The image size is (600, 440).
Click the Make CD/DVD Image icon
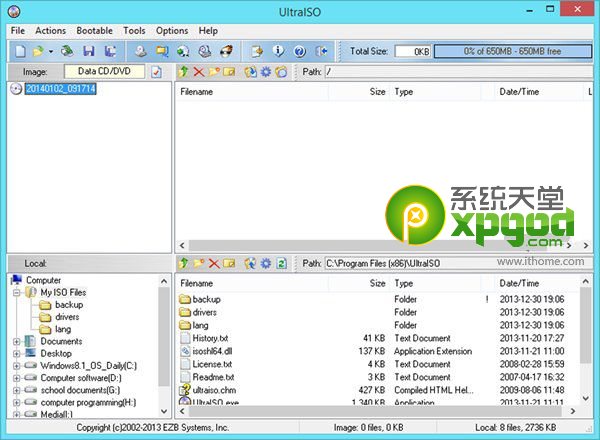click(140, 51)
